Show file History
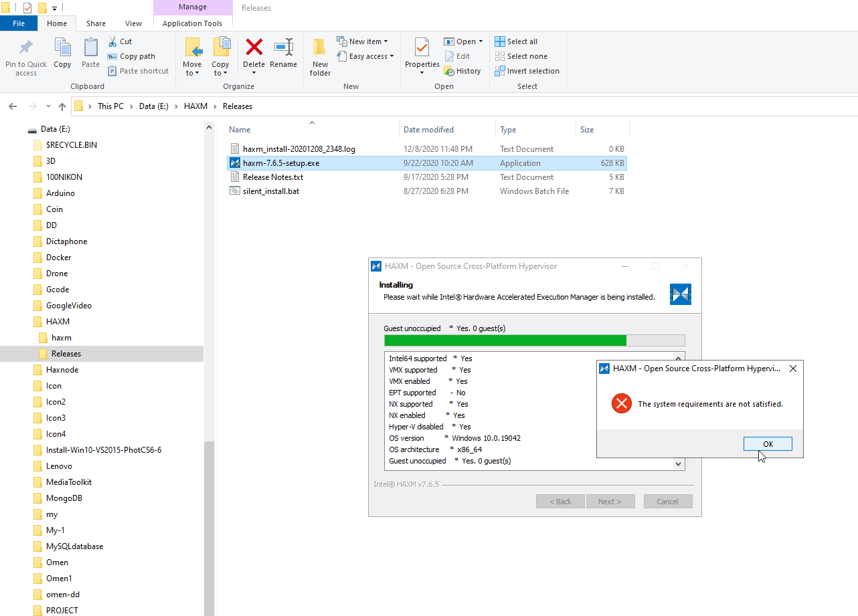 pyautogui.click(x=462, y=71)
